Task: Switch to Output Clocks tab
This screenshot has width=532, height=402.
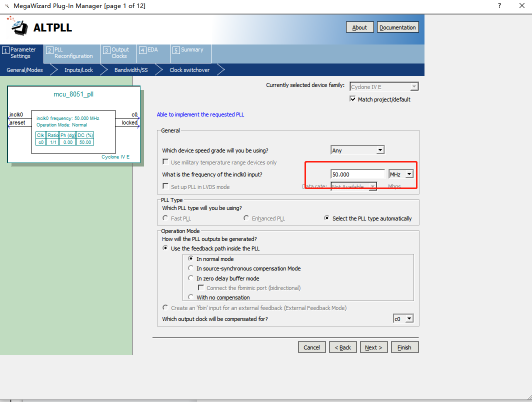Action: point(119,53)
